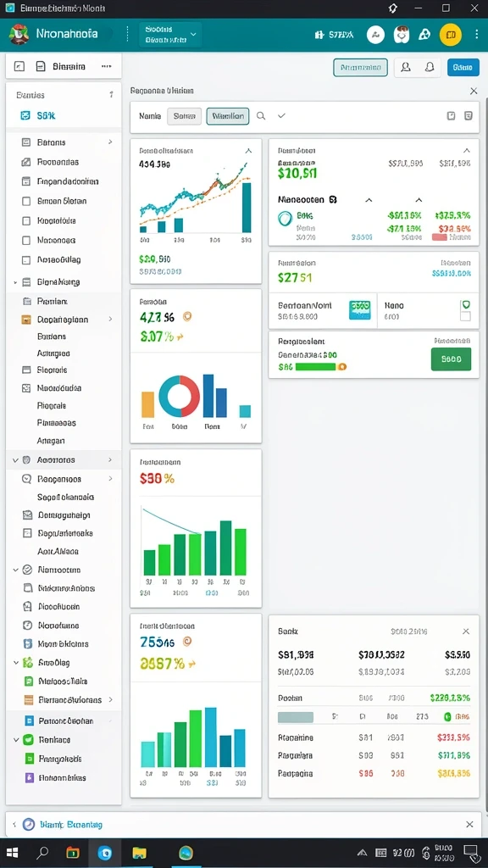Image resolution: width=488 pixels, height=868 pixels.
Task: Click the yellow round badge icon in teal header
Action: (451, 35)
